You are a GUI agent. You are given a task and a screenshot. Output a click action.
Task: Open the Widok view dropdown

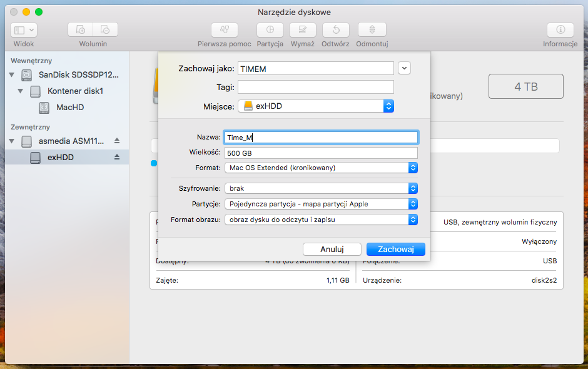[x=24, y=30]
